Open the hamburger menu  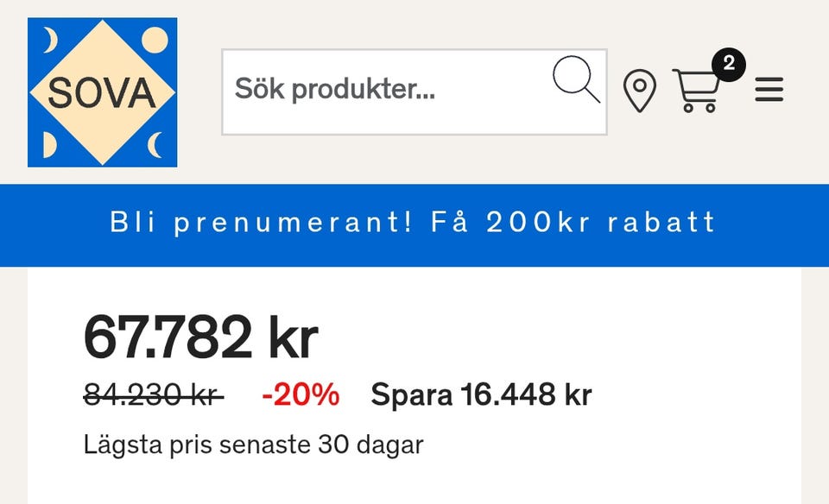tap(769, 90)
